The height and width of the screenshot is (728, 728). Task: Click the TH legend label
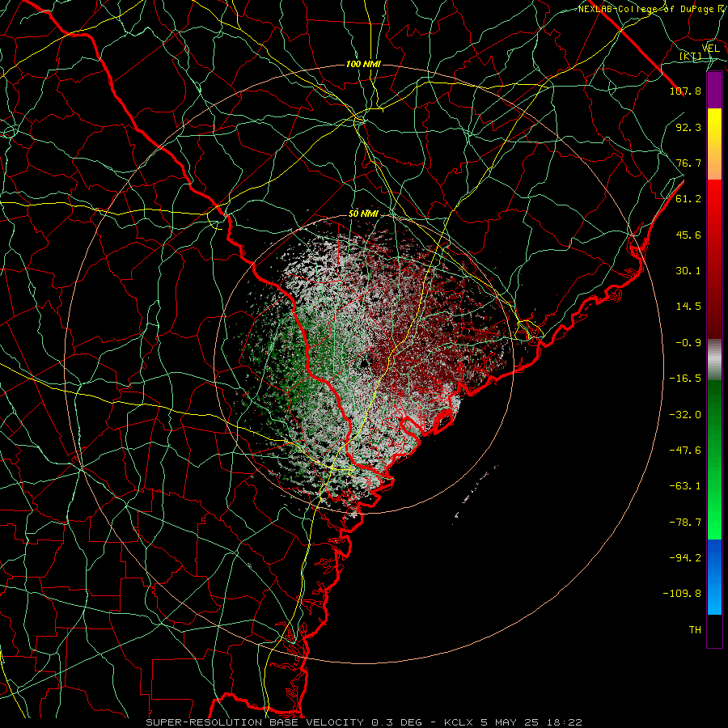click(x=695, y=630)
